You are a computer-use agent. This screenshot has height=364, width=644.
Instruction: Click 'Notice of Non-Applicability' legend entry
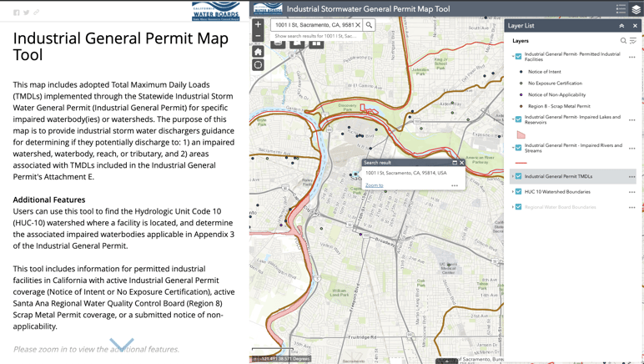[556, 94]
